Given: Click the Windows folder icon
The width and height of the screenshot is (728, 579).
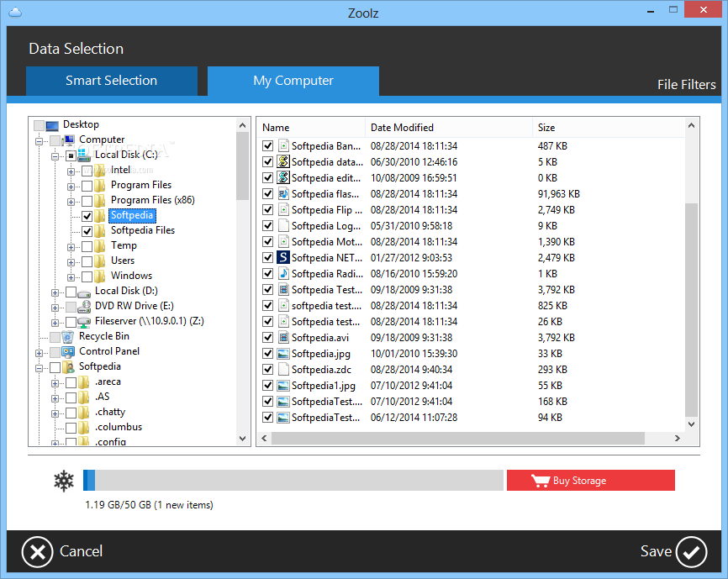Looking at the screenshot, I should [x=100, y=276].
